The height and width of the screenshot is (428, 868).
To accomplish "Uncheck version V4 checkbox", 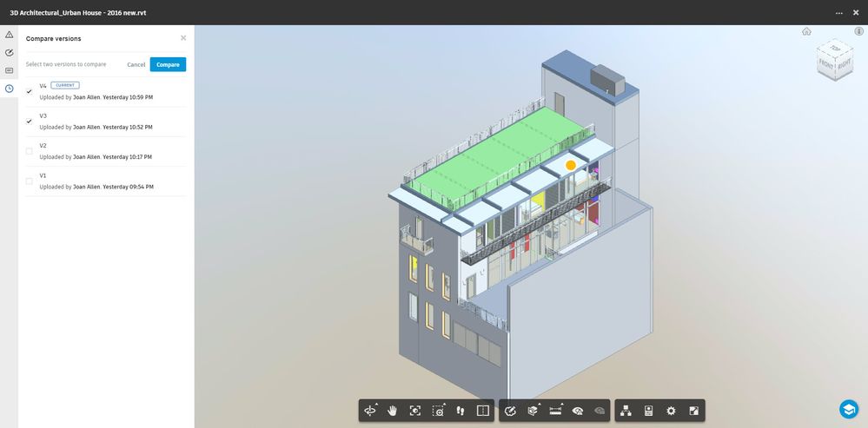I will 30,91.
